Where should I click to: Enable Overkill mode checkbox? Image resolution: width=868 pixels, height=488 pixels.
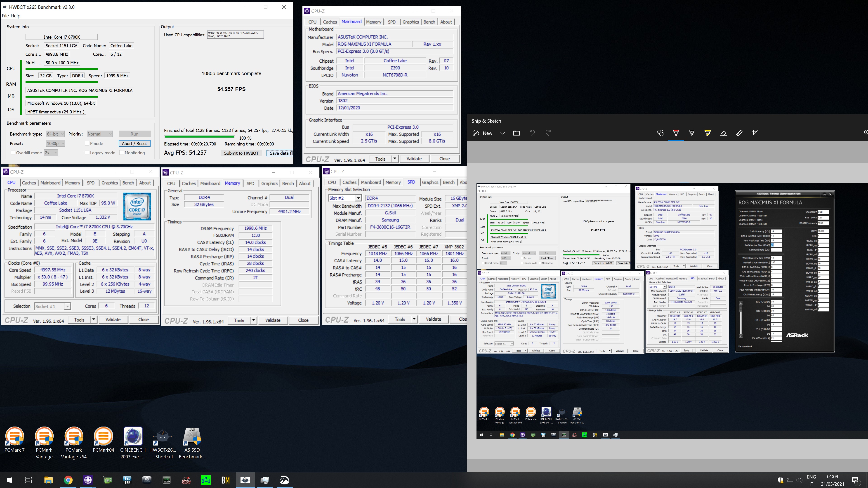(x=13, y=152)
